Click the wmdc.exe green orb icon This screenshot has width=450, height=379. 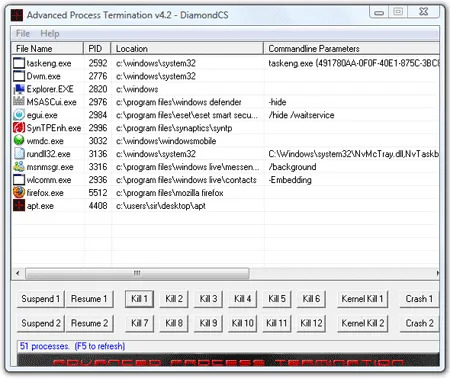19,140
